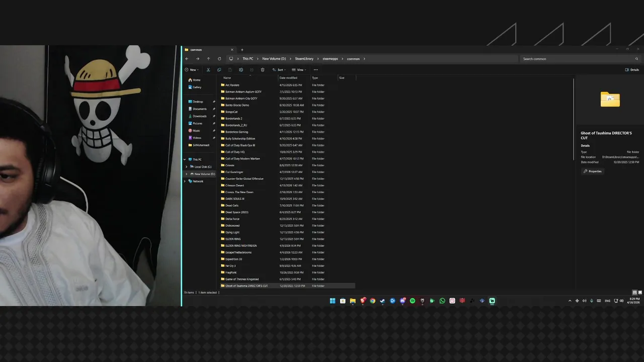Screen dimensions: 644x362
Task: Expand New Volume (D:) tree node
Action: coord(187,174)
